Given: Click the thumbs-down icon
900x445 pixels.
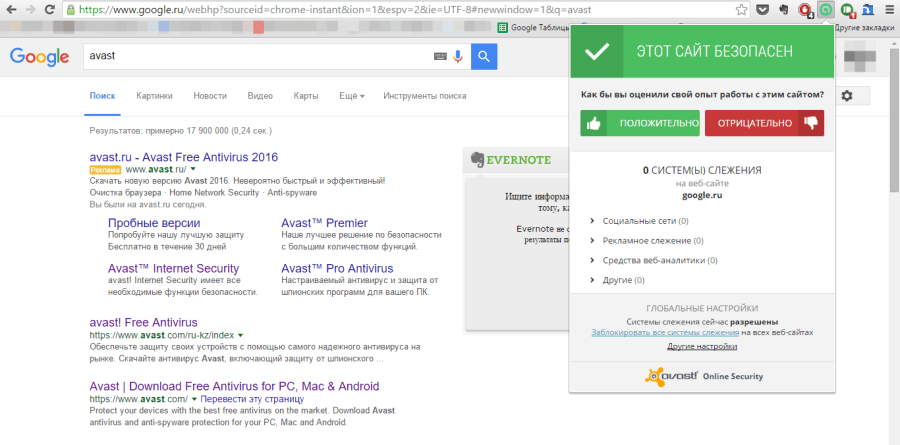Looking at the screenshot, I should 810,123.
